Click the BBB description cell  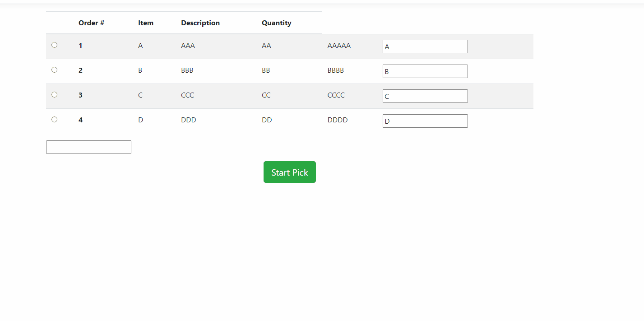tap(187, 70)
